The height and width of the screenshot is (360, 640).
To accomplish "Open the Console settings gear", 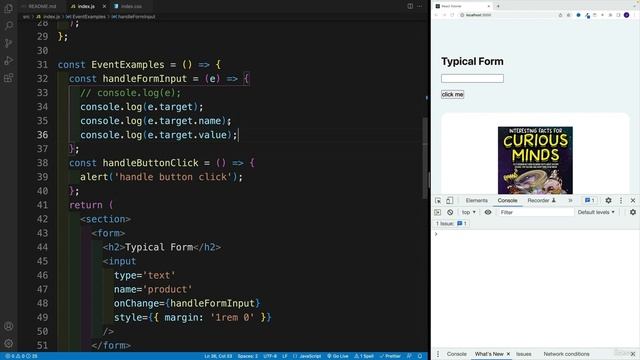I will (633, 212).
